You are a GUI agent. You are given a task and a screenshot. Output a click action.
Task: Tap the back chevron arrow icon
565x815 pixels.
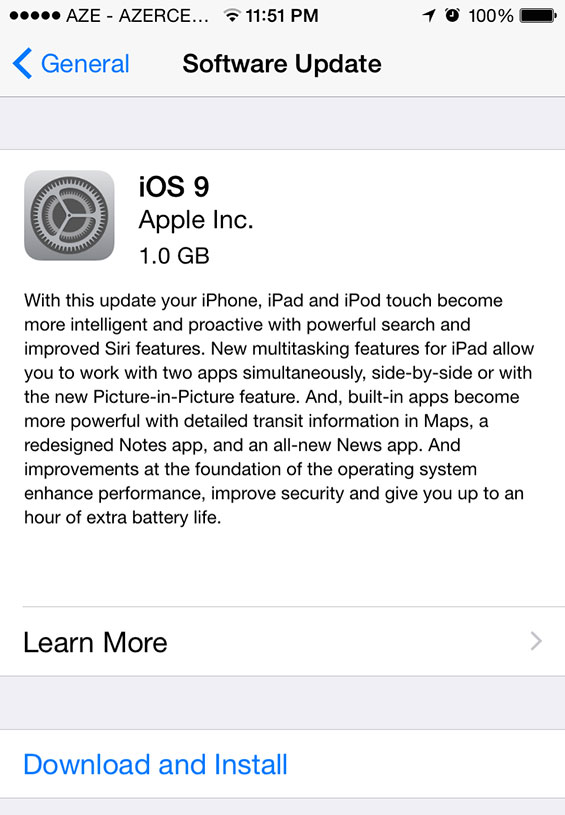pos(22,63)
